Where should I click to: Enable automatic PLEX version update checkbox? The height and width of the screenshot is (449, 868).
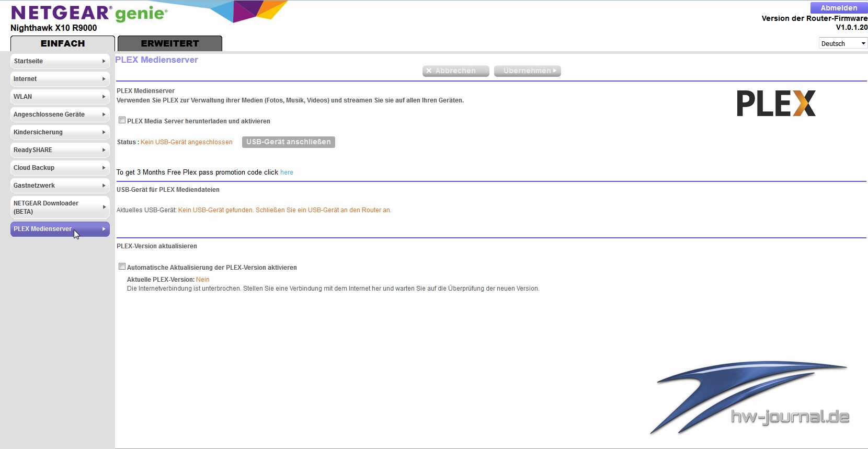[122, 267]
